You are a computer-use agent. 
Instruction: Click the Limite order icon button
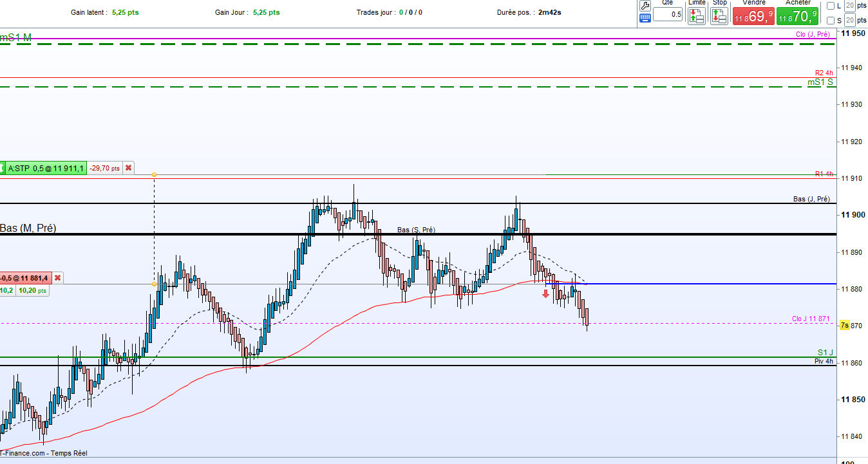[x=696, y=16]
